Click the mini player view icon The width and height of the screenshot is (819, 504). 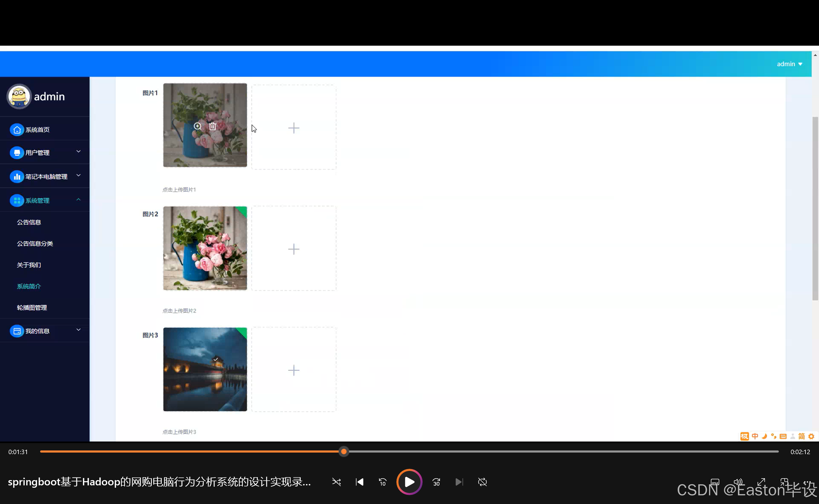pyautogui.click(x=784, y=482)
